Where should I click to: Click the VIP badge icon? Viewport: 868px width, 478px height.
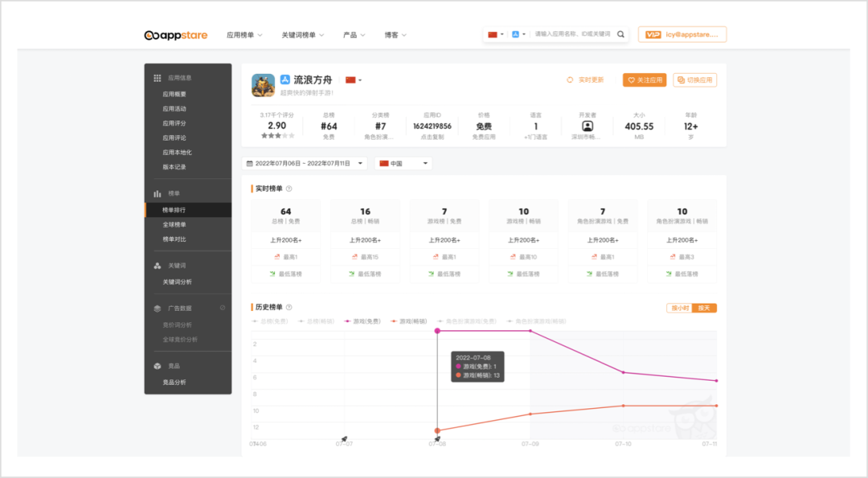653,35
